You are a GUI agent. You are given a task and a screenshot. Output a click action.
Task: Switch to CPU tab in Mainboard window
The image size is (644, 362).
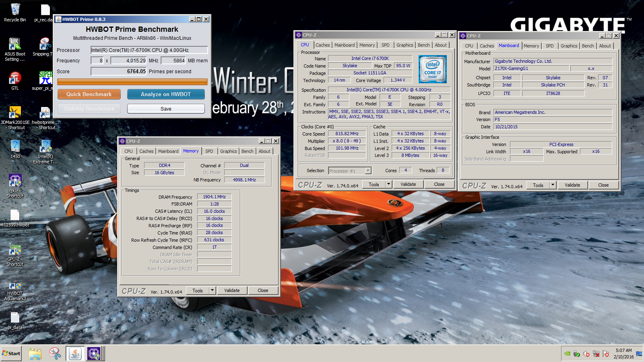point(469,46)
